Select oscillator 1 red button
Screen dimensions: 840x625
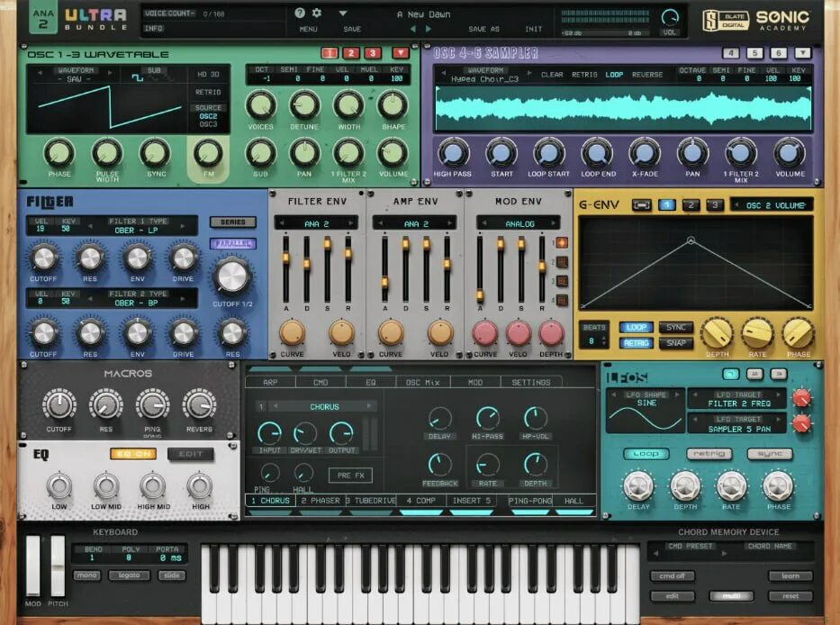click(x=330, y=53)
